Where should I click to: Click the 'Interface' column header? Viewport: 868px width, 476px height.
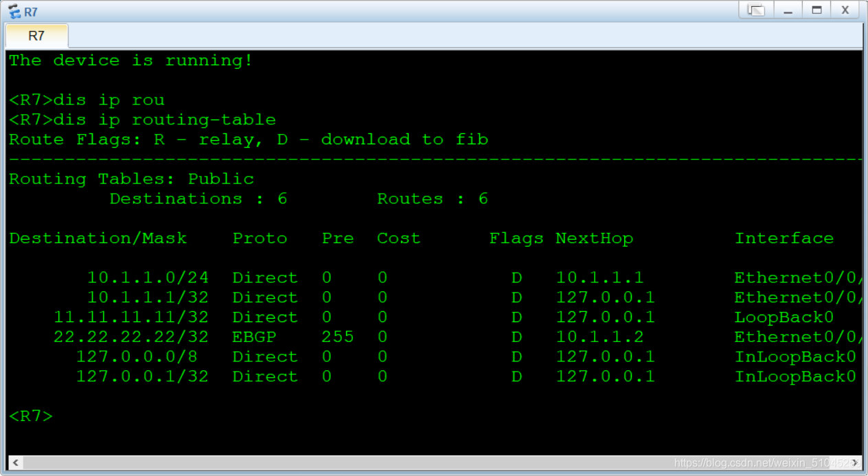(784, 238)
